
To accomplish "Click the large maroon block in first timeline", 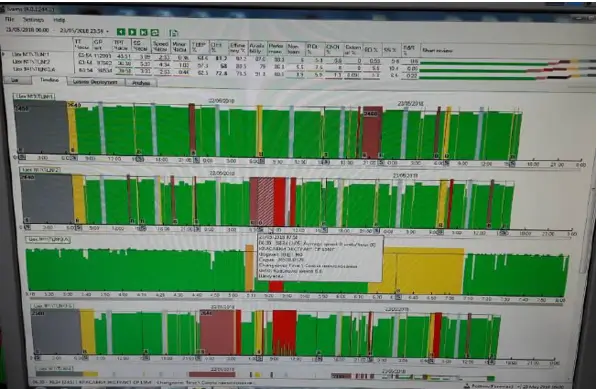I will (372, 132).
